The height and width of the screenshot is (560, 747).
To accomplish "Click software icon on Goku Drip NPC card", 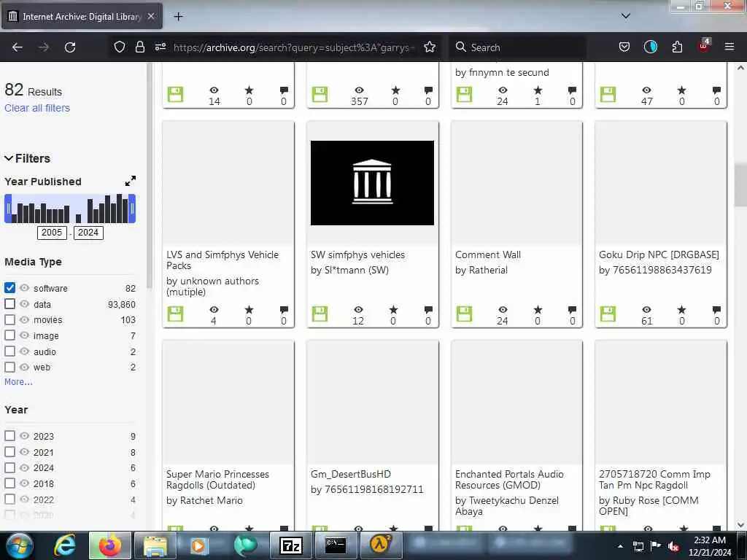I will (x=608, y=314).
